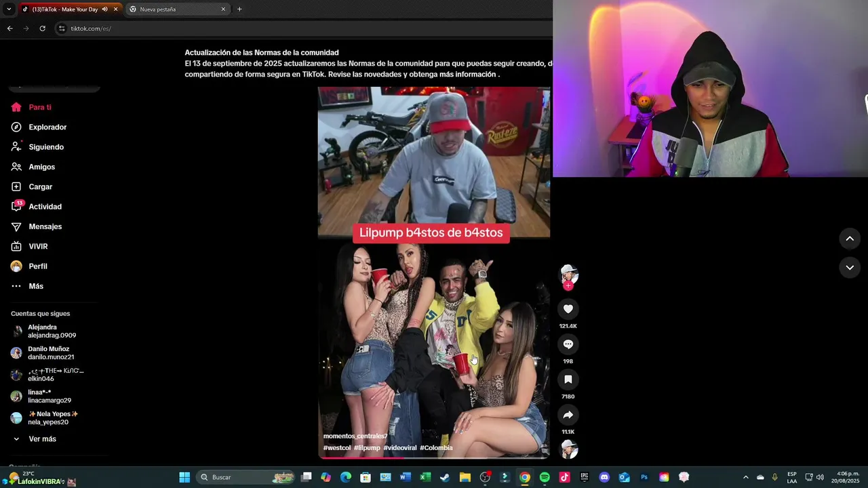Screen dimensions: 868x488
Task: Open the video comments bubble
Action: (568, 344)
